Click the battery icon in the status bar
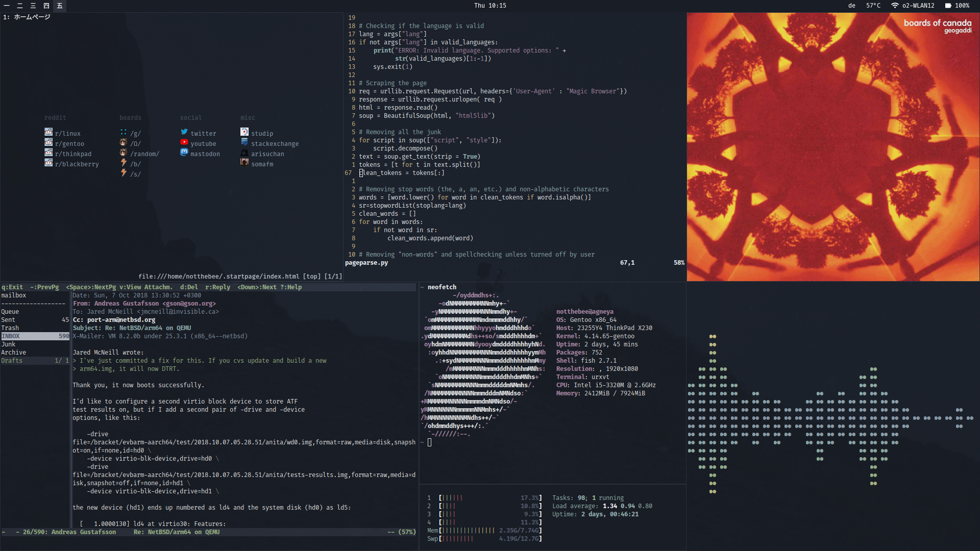 tap(948, 6)
